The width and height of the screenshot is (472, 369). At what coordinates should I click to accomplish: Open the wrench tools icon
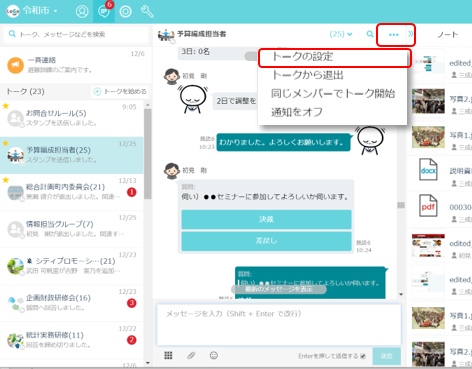(147, 11)
